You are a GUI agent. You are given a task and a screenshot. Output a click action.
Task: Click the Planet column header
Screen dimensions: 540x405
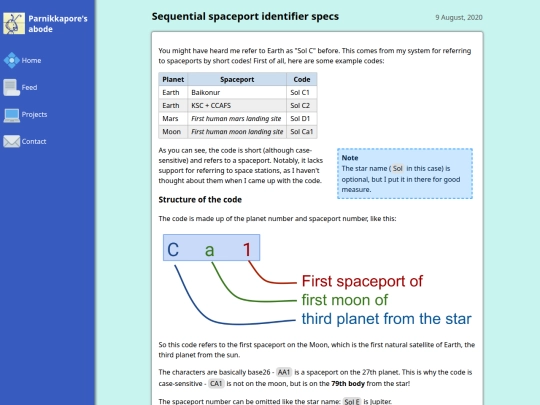173,79
